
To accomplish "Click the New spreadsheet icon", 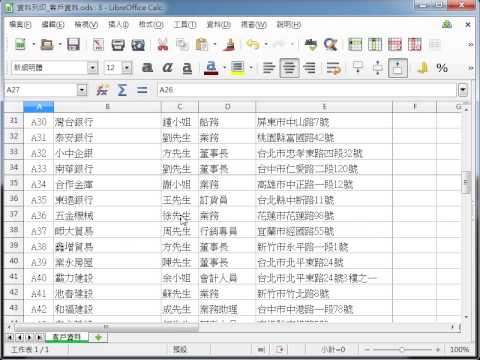I will coord(20,44).
